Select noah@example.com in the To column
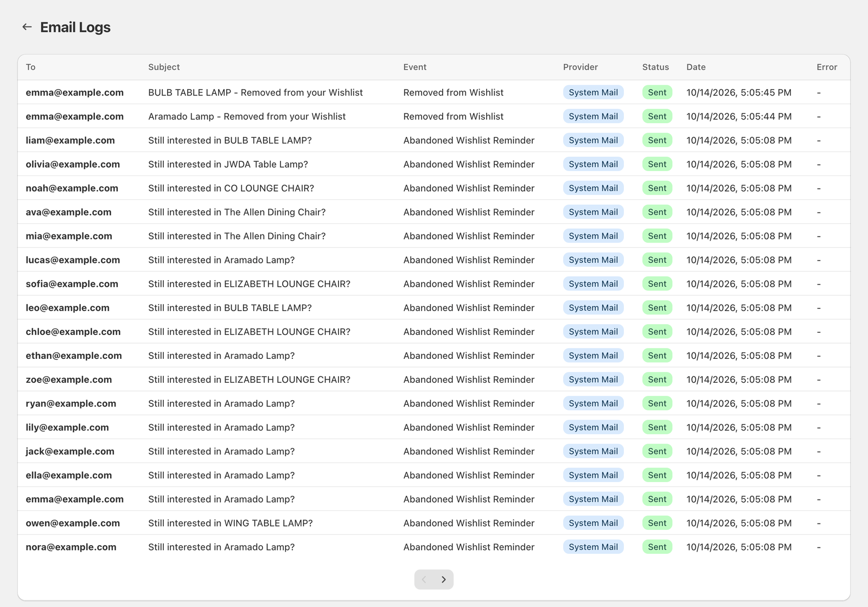Screen dimensions: 868x607 72,188
